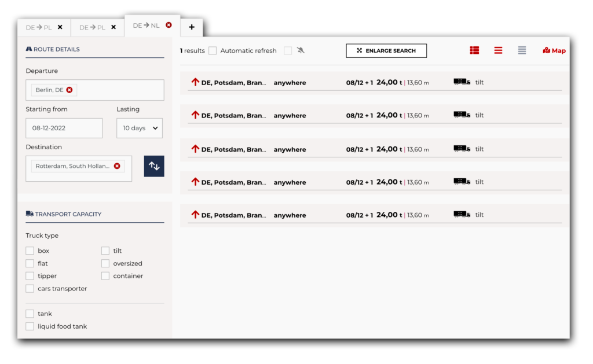This screenshot has height=364, width=593.
Task: Remove Rotterdam destination tag
Action: point(117,166)
